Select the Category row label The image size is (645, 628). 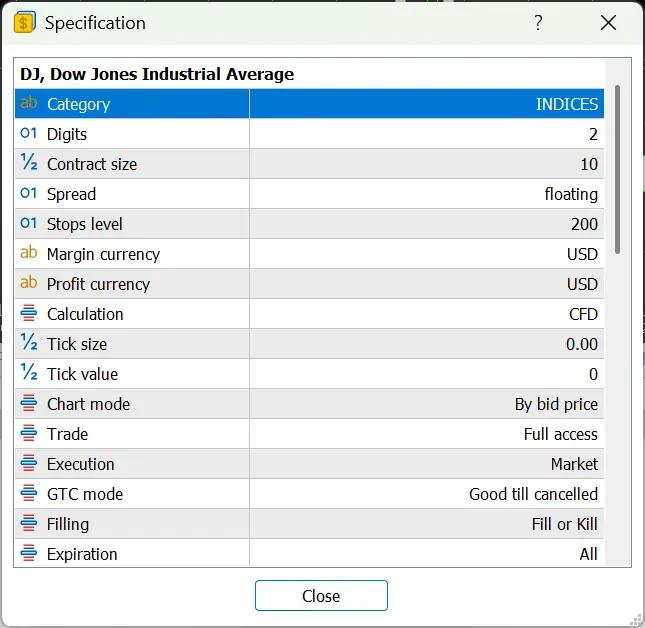(x=79, y=104)
